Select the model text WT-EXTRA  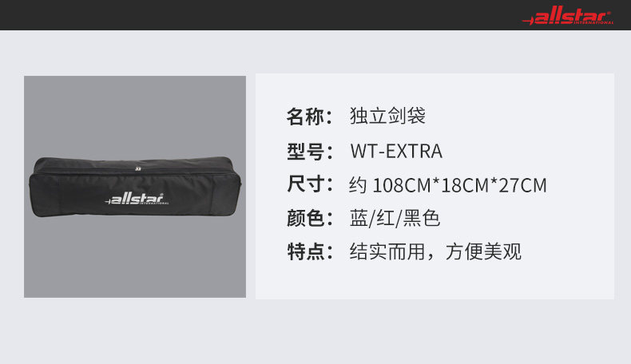396,151
